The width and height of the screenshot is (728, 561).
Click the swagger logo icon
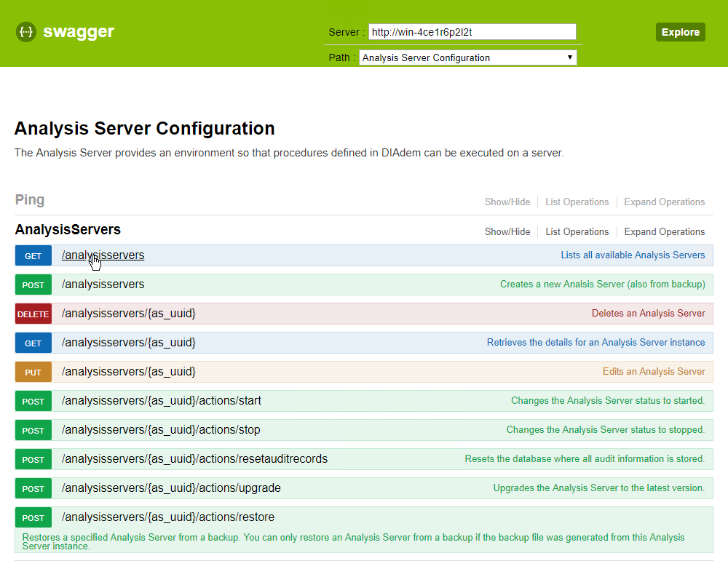(26, 32)
